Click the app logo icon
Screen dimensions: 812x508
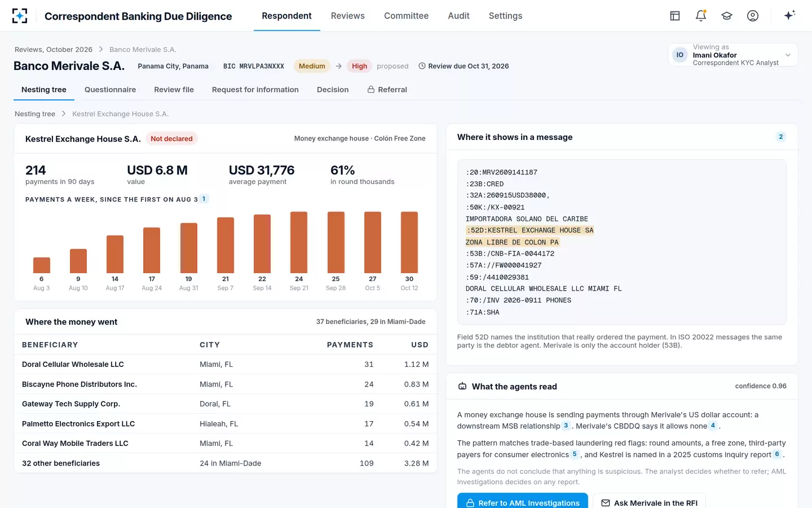[x=20, y=16]
